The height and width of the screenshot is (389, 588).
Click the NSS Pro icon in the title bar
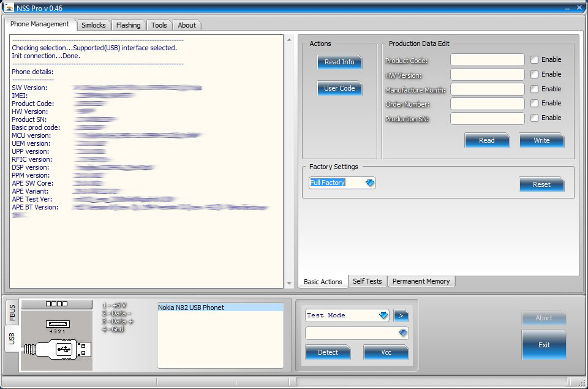pos(9,7)
